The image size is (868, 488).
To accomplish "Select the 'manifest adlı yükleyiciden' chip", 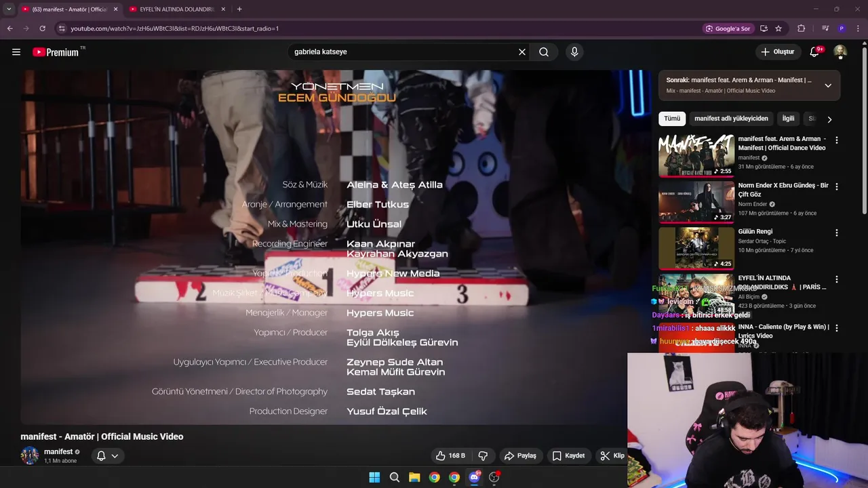I will click(731, 119).
